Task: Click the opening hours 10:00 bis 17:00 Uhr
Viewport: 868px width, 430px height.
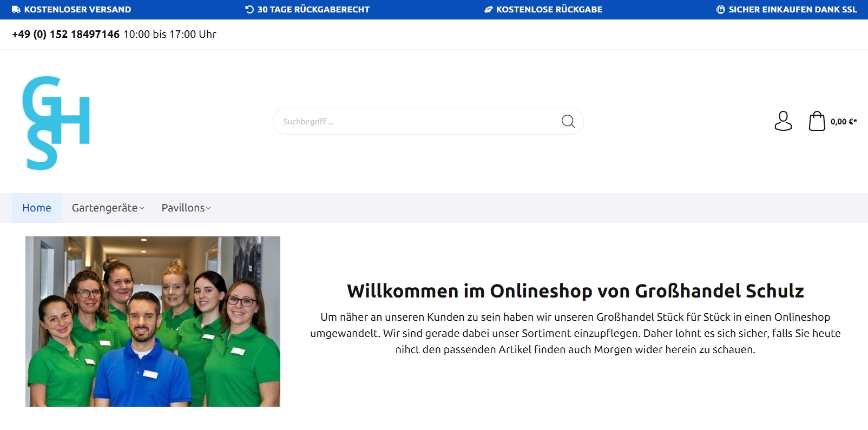Action: [170, 34]
